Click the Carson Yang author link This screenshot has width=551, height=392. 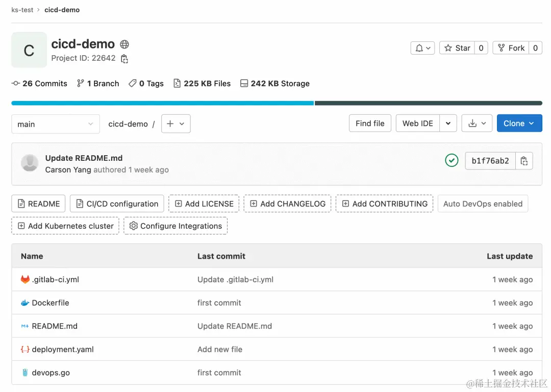point(68,170)
